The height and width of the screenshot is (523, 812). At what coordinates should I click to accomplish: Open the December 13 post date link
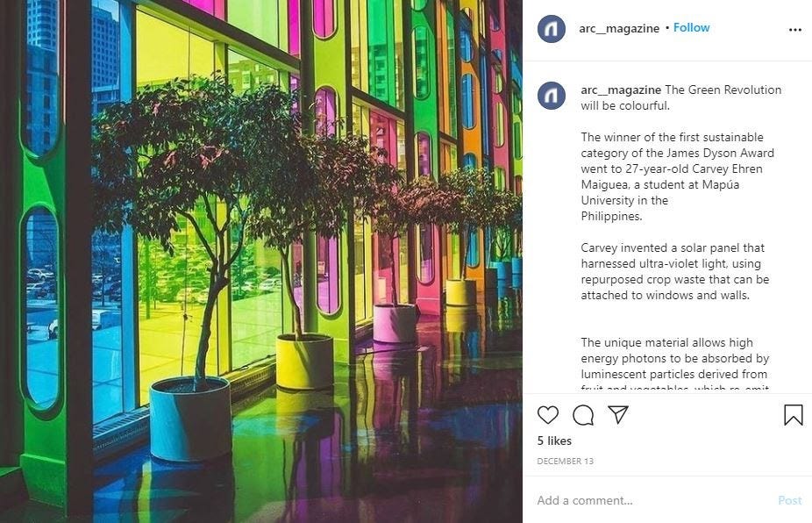pyautogui.click(x=565, y=461)
